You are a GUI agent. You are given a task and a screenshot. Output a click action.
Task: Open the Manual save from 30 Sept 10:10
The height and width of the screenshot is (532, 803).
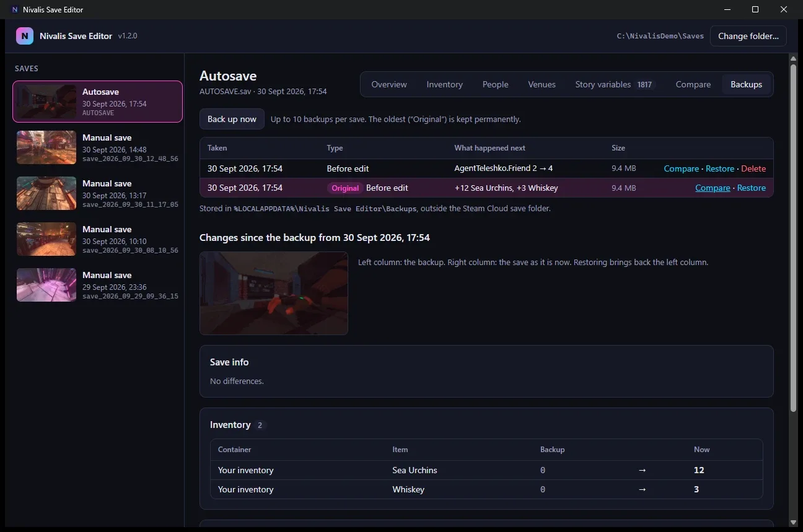(x=98, y=239)
